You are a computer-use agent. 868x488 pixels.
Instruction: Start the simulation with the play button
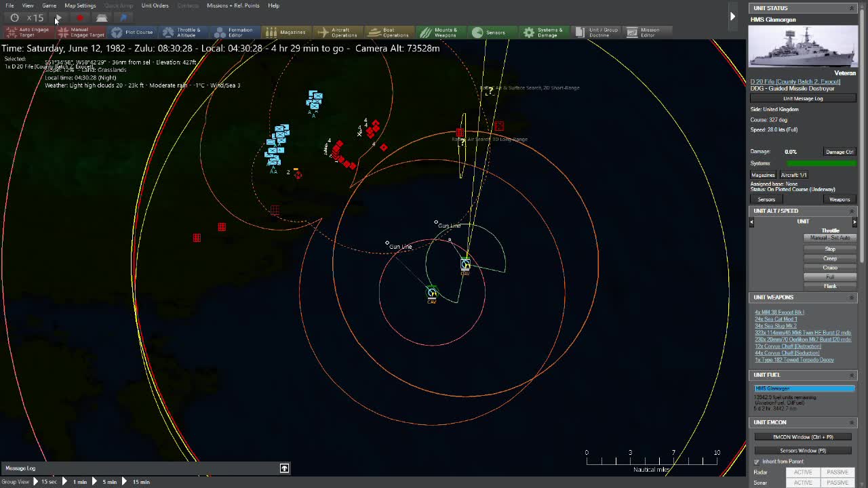[58, 18]
